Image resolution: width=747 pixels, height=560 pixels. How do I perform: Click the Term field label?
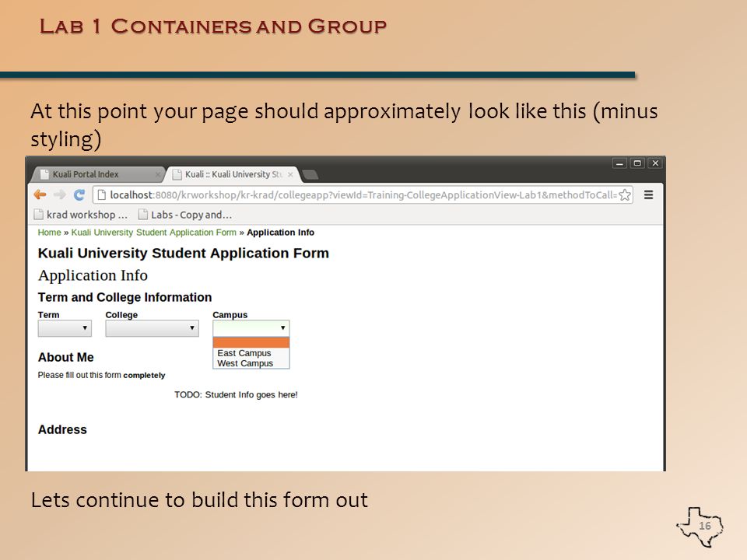coord(48,315)
